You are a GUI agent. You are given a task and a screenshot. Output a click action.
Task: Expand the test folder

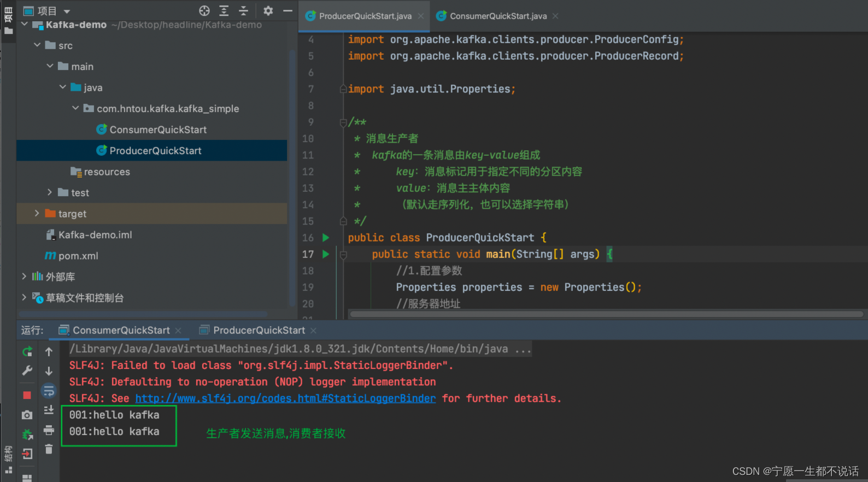click(x=50, y=192)
